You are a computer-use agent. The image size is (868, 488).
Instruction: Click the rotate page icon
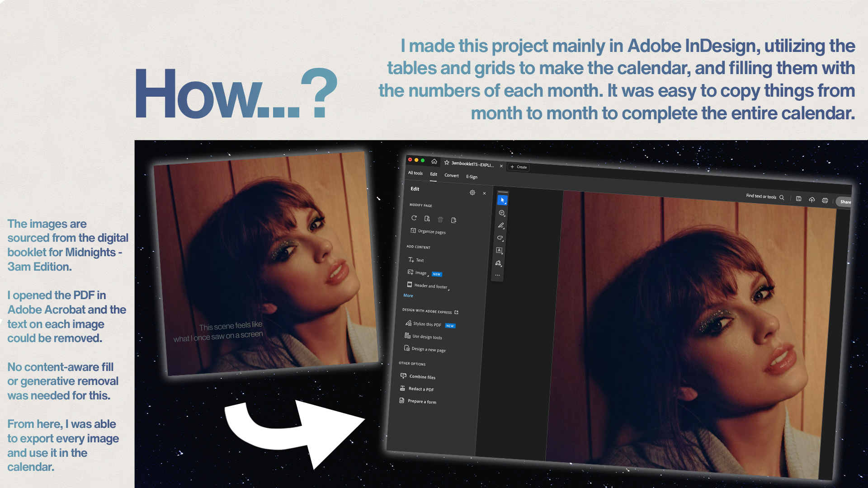[414, 218]
